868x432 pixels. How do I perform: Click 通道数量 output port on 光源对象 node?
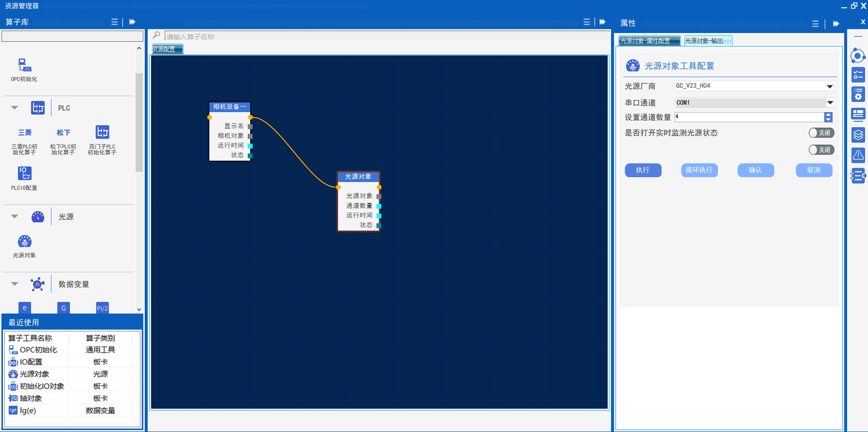(379, 206)
